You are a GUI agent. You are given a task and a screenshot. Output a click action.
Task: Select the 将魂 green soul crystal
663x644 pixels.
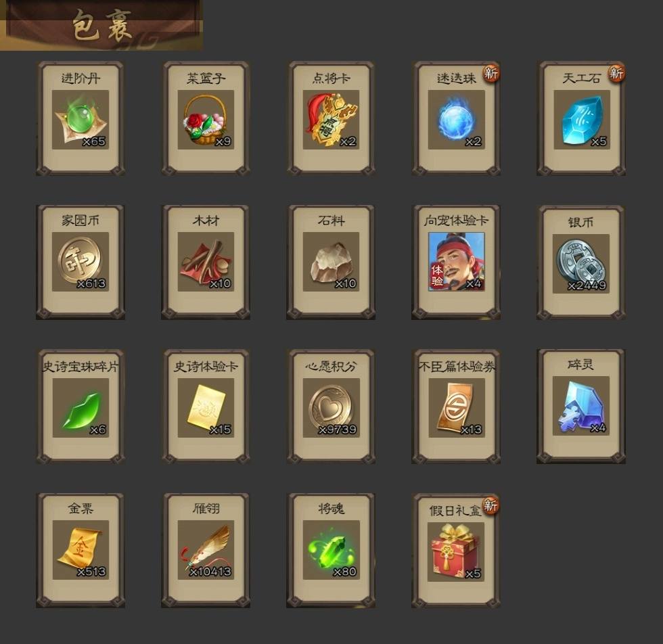click(x=331, y=550)
